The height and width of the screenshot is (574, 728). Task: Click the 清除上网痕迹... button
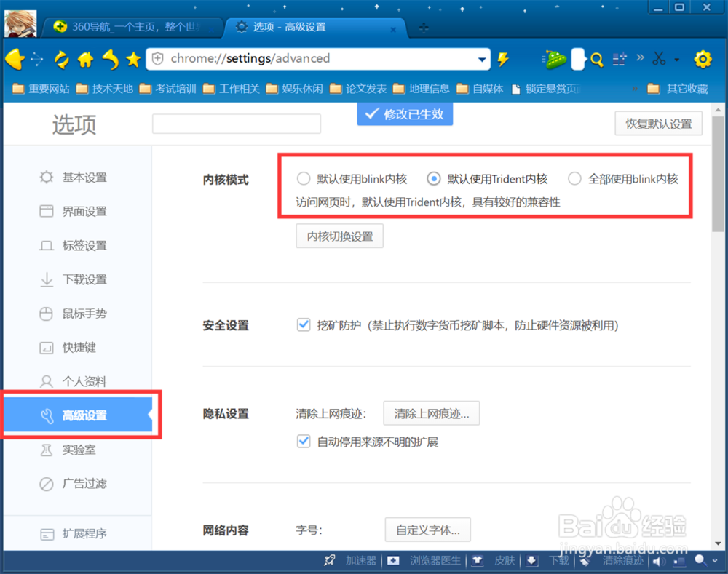(431, 413)
